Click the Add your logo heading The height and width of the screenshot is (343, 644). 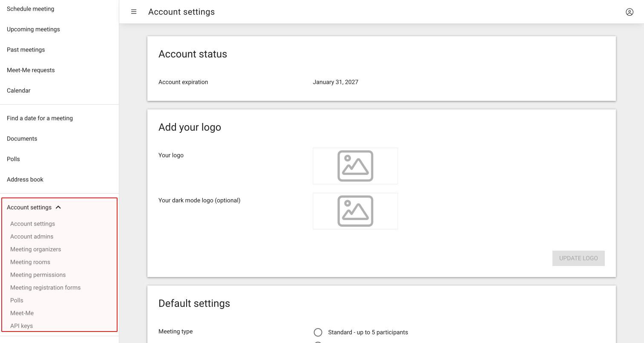click(190, 127)
